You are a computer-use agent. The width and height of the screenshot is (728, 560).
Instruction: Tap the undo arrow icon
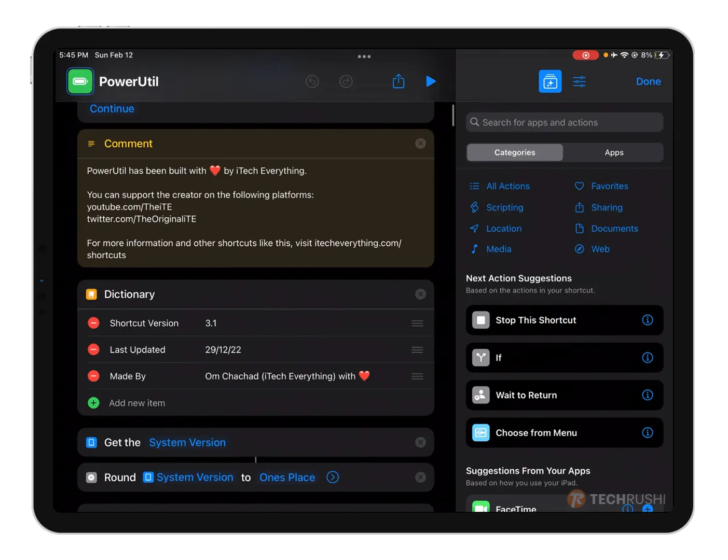coord(312,81)
